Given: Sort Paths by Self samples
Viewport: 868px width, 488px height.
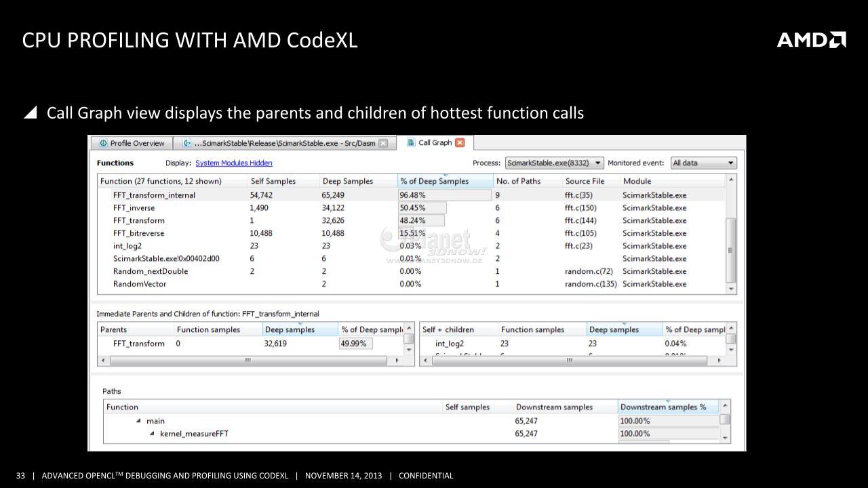Looking at the screenshot, I should coord(477,407).
